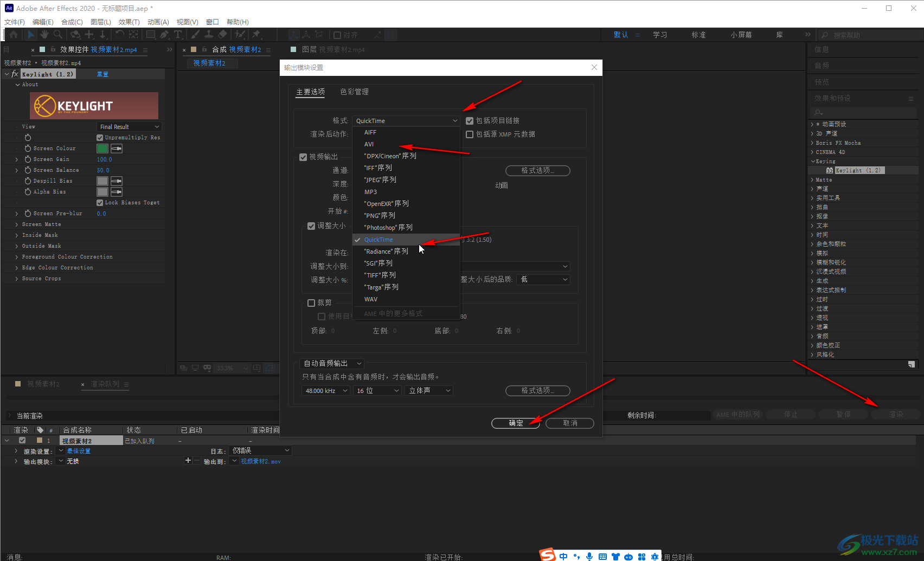924x561 pixels.
Task: Toggle the include project link checkbox
Action: [x=470, y=121]
